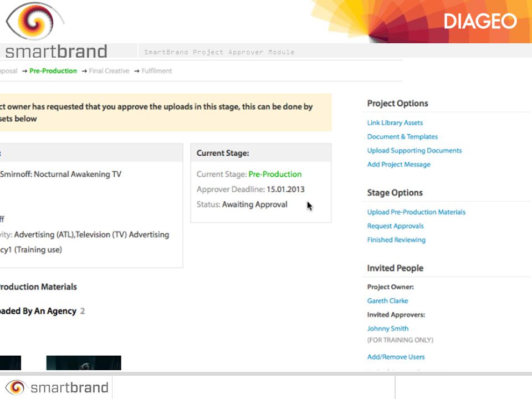Open project owner Gareth Clarke's profile
This screenshot has width=532, height=399.
click(x=387, y=300)
